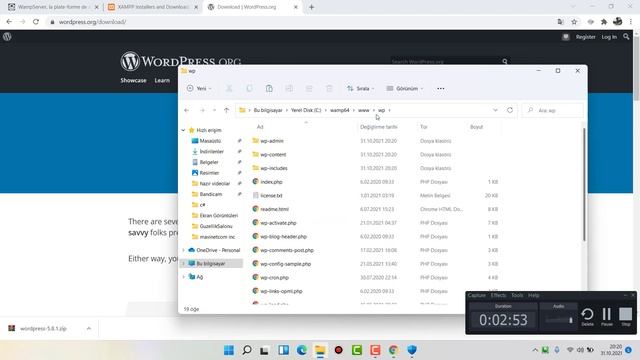Open File Explorer from taskbar
The width and height of the screenshot is (640, 360).
(320, 350)
